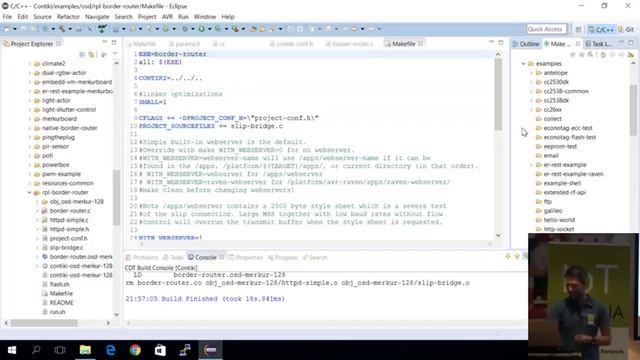The height and width of the screenshot is (360, 640).
Task: Launch Google Chrome from the taskbar
Action: pyautogui.click(x=135, y=350)
